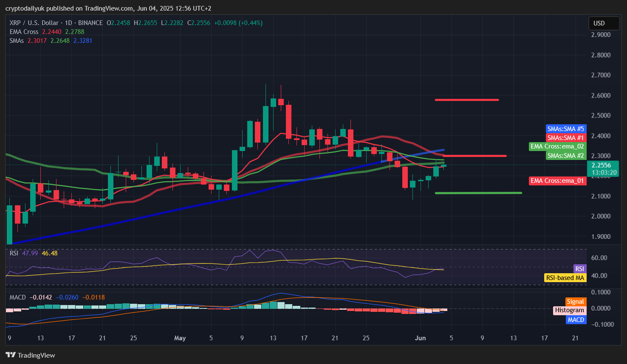Click the SMAs indicator legend name
The image size is (627, 364).
point(17,41)
